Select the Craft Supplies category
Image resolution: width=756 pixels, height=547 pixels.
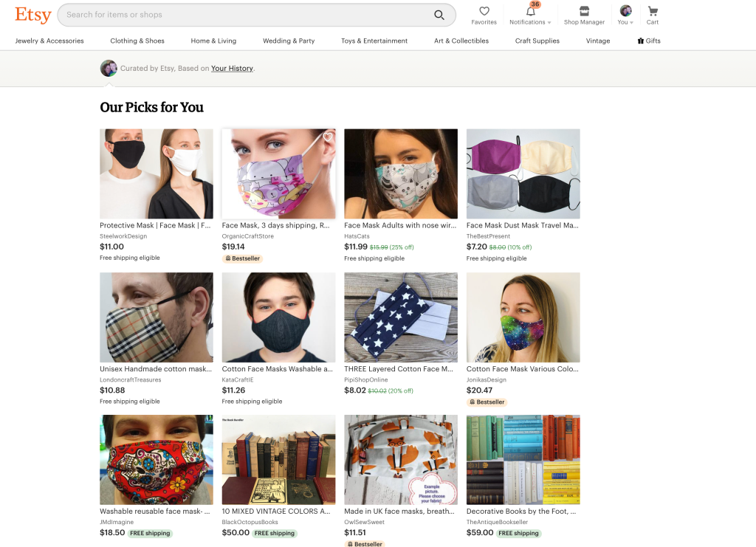(537, 41)
